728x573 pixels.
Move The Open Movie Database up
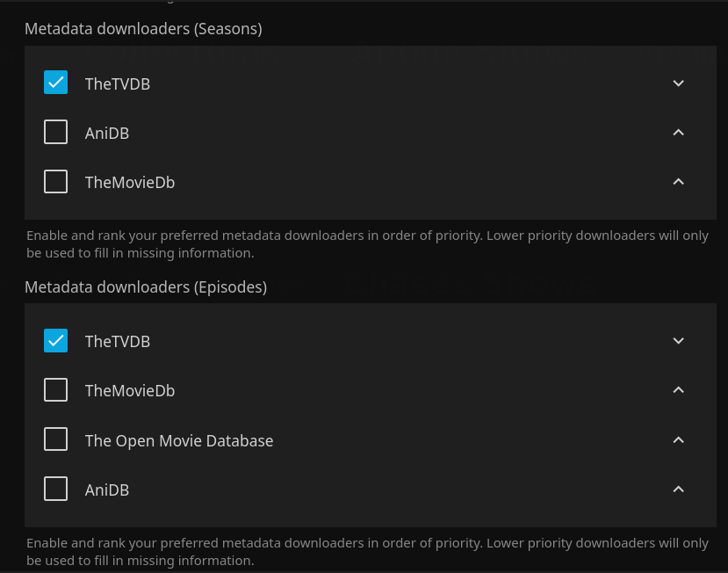678,440
